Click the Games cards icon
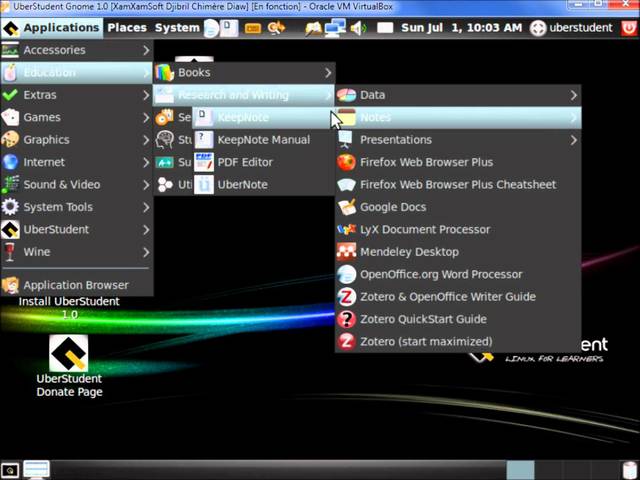Screen dimensions: 640x480 click(x=10, y=118)
